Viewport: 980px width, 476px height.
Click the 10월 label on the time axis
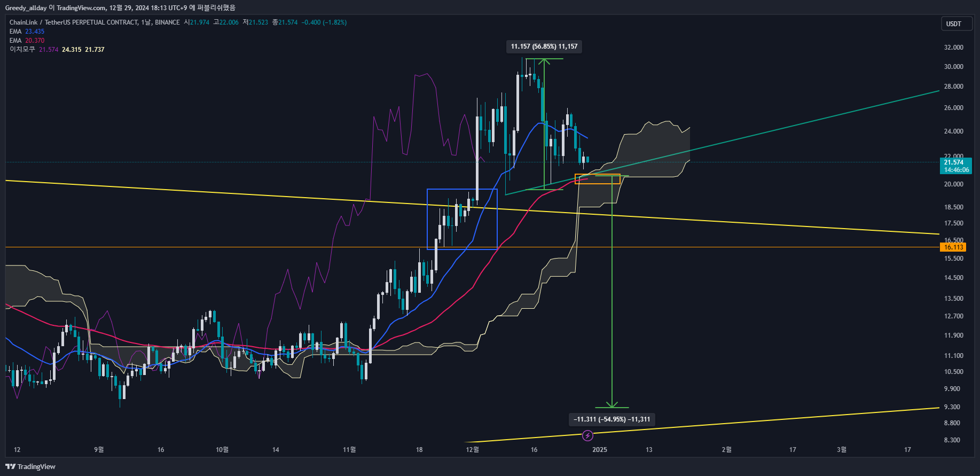tap(222, 450)
